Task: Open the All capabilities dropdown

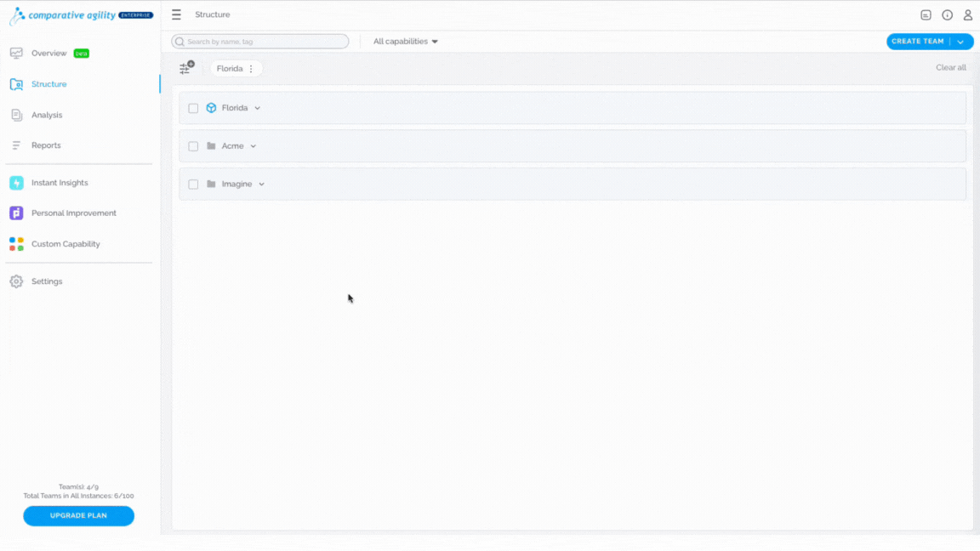Action: pos(406,41)
